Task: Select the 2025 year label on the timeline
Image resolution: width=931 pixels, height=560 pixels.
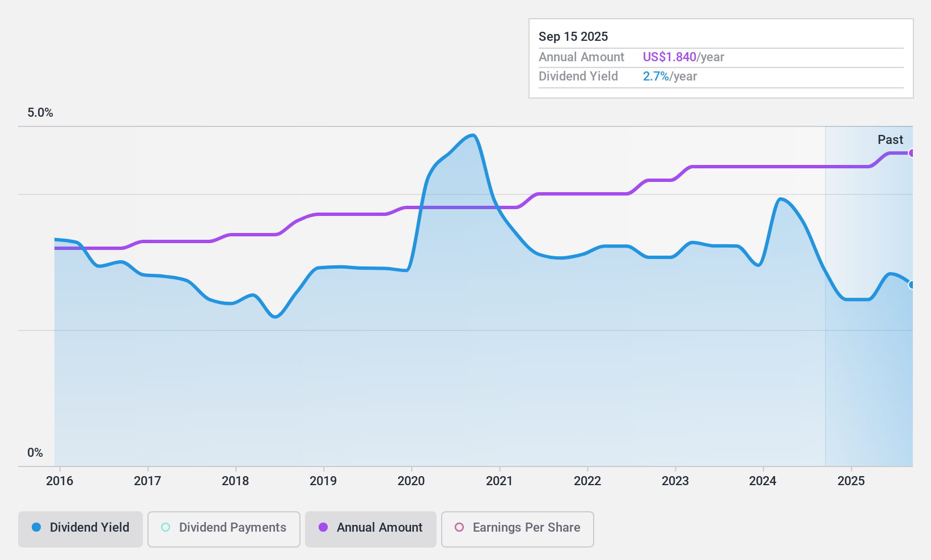Action: pos(852,481)
